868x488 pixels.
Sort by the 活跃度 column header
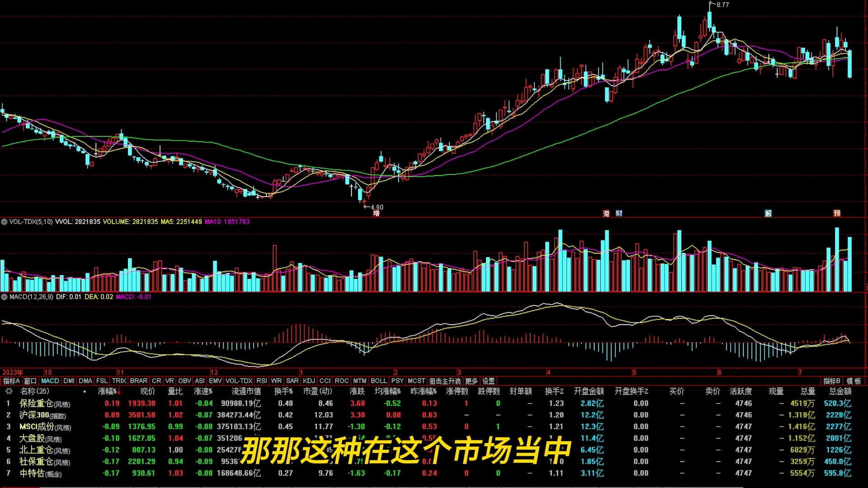click(x=741, y=391)
